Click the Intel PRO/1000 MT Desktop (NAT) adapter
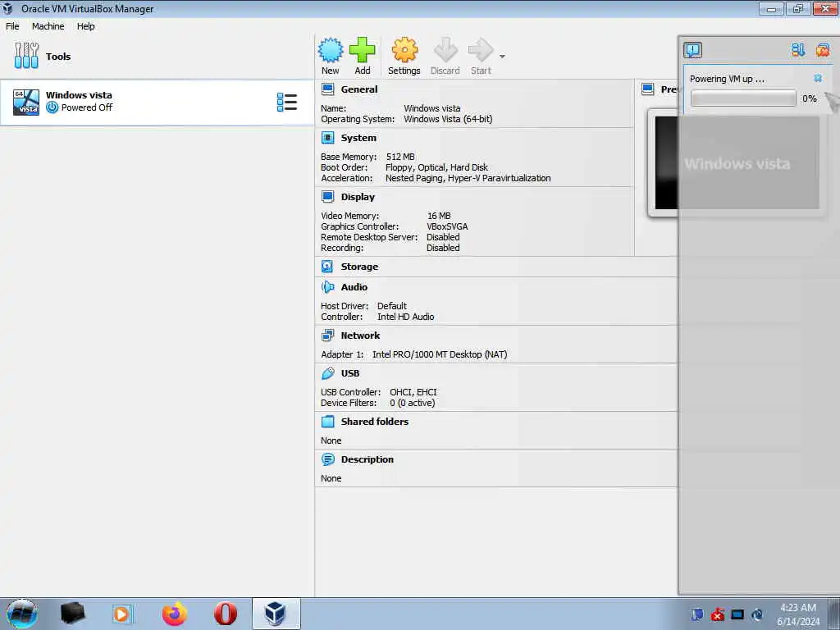Image resolution: width=840 pixels, height=630 pixels. [440, 354]
